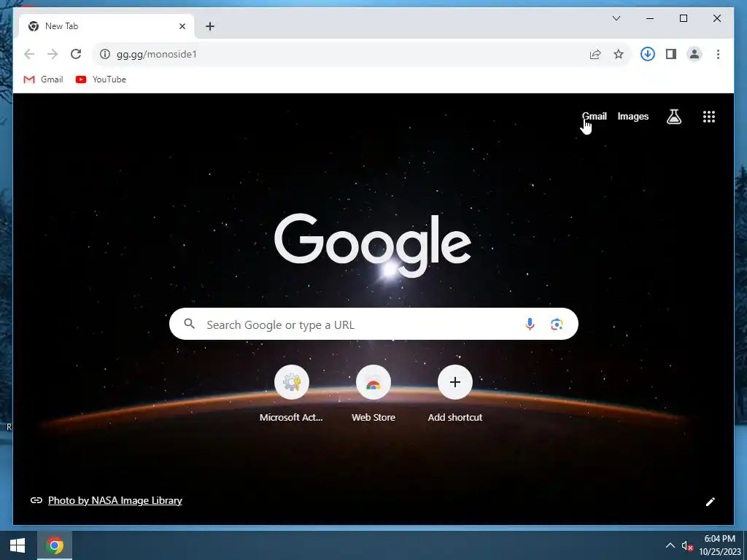
Task: Open Chrome's three-dot menu
Action: point(718,54)
